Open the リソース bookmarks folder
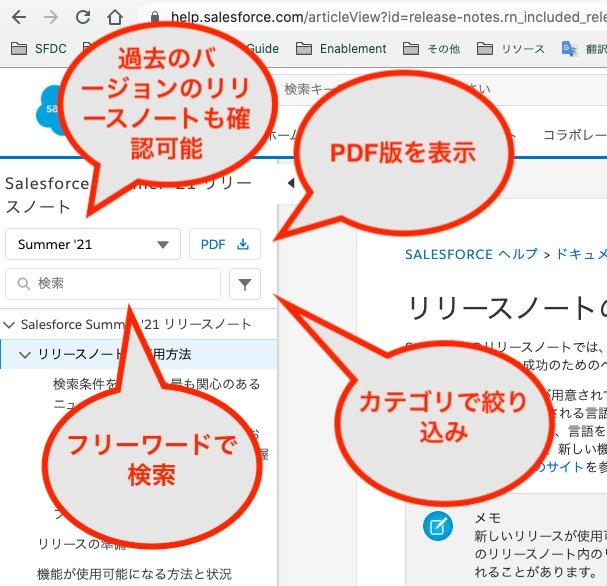This screenshot has height=586, width=607. pyautogui.click(x=511, y=49)
